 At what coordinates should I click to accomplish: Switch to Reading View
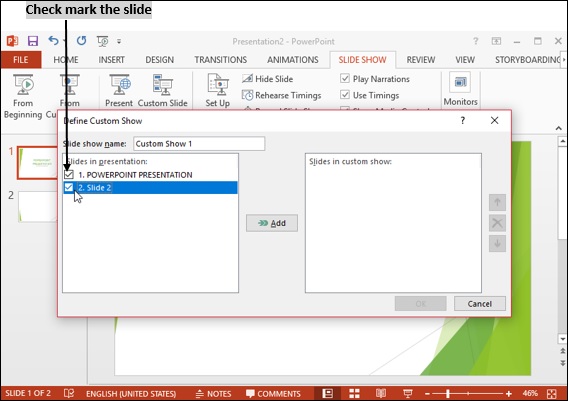381,393
